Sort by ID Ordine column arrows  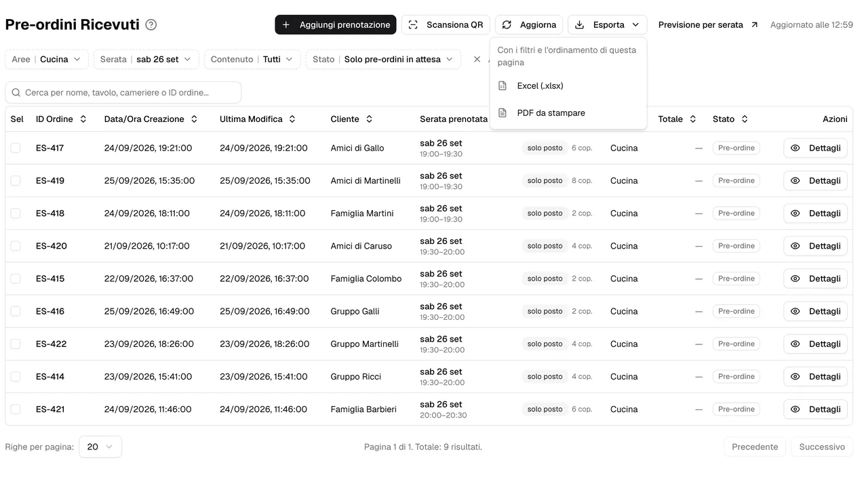click(83, 119)
